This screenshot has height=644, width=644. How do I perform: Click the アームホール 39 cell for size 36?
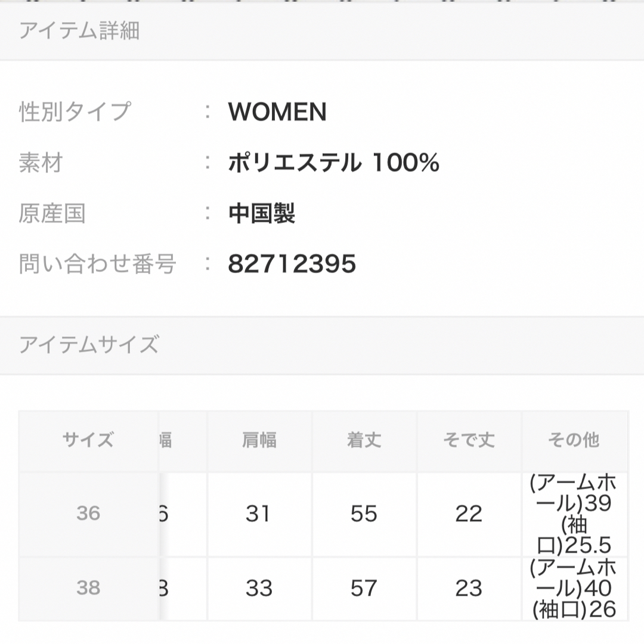(574, 514)
